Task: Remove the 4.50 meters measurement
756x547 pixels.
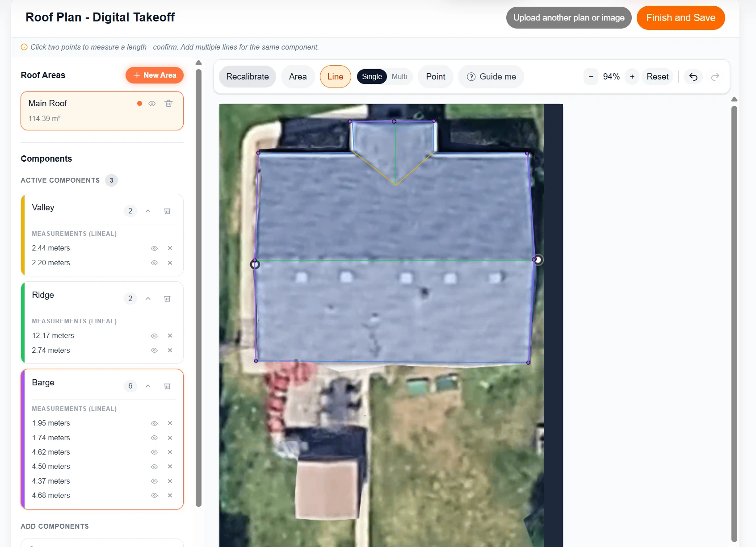Action: [x=170, y=467]
